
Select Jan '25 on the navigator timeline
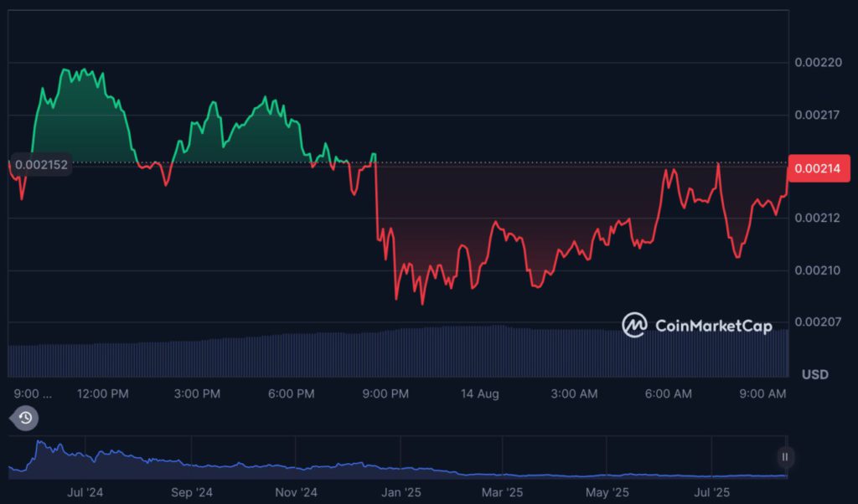(401, 492)
